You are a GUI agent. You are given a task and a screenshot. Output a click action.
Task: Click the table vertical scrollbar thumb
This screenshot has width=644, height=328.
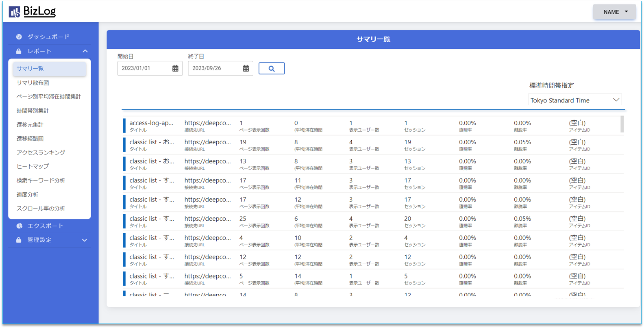(622, 124)
